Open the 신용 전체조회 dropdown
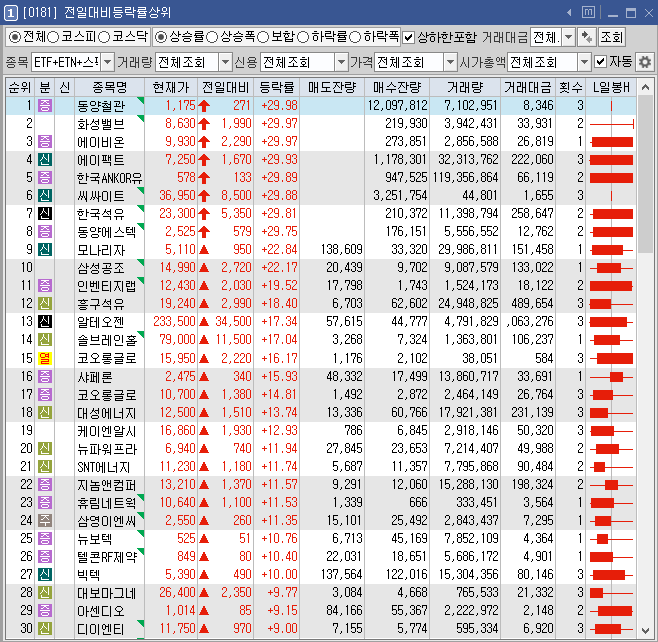This screenshot has width=658, height=642. pos(342,62)
